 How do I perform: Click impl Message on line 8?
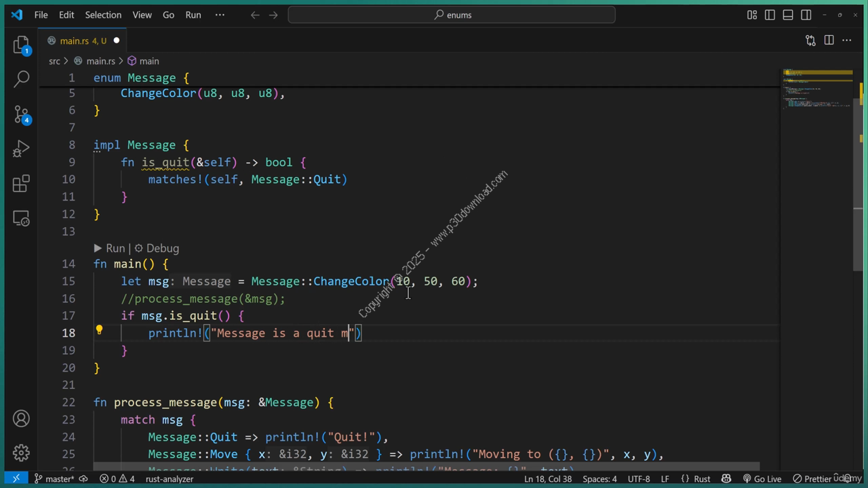(x=141, y=145)
